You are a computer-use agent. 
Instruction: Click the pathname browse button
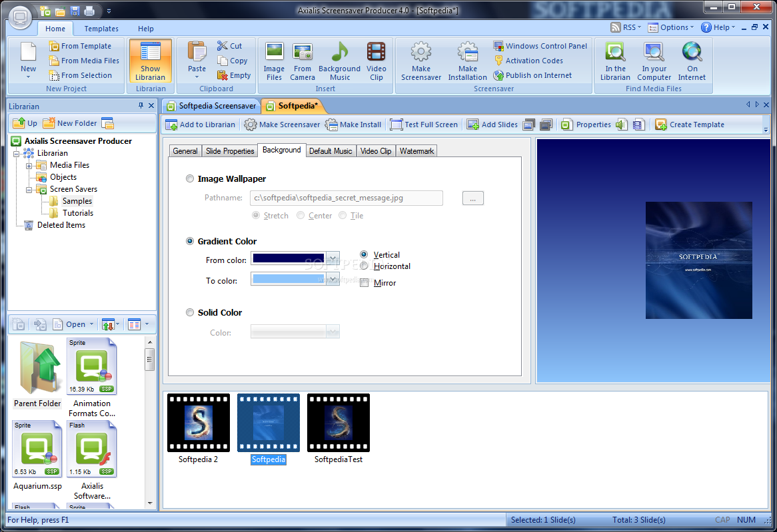[472, 198]
